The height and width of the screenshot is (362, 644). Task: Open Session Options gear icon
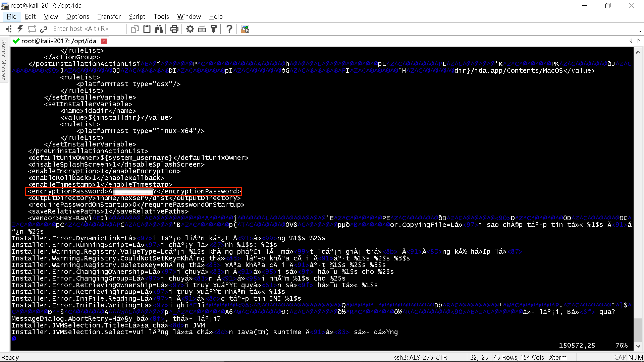point(190,29)
